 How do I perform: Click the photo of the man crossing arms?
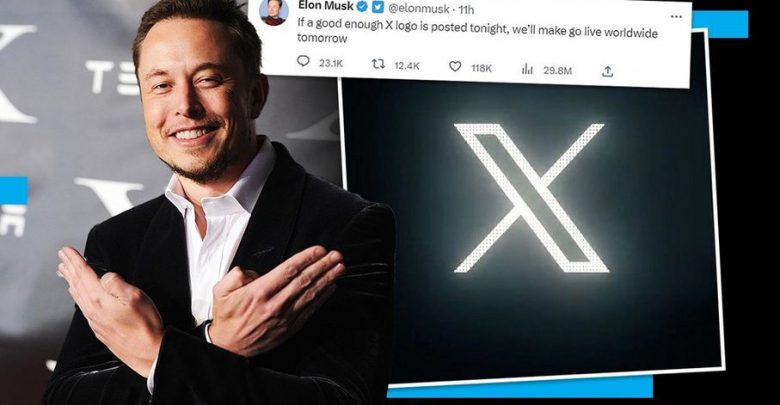click(x=199, y=209)
